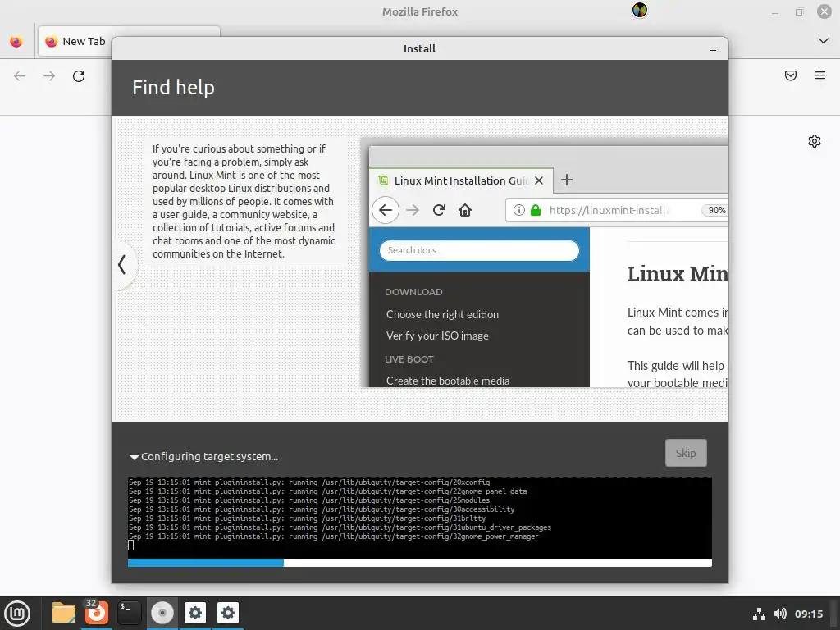Reload the page in Firefox

(79, 76)
